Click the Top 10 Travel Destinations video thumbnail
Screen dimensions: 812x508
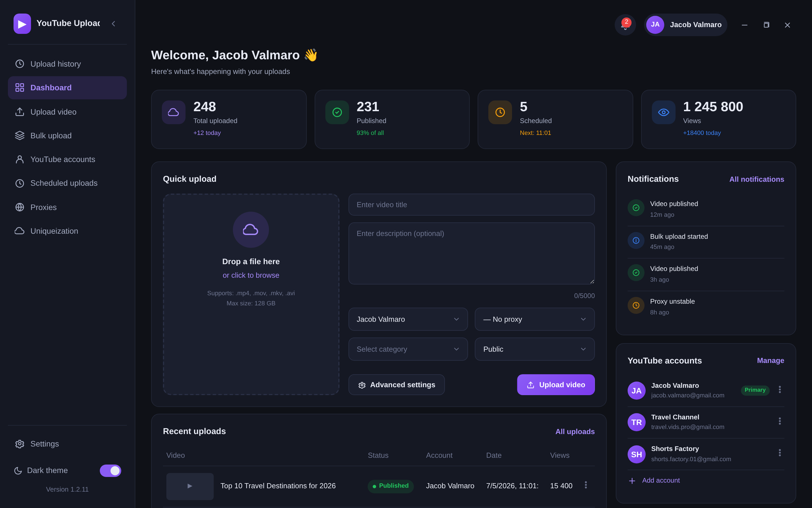click(190, 486)
